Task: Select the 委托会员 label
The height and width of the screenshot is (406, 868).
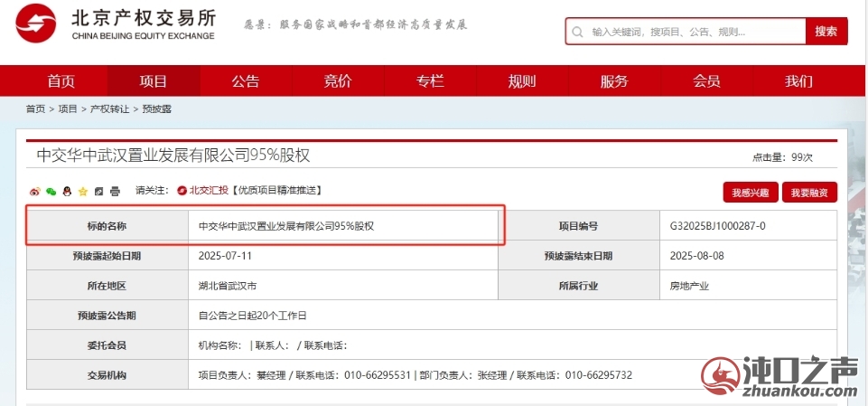Action: point(107,345)
